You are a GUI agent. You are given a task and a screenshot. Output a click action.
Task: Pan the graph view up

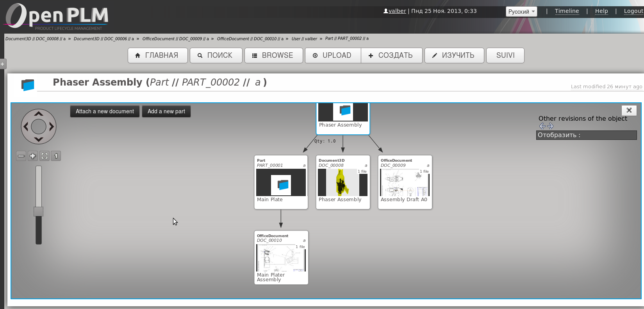tap(38, 114)
